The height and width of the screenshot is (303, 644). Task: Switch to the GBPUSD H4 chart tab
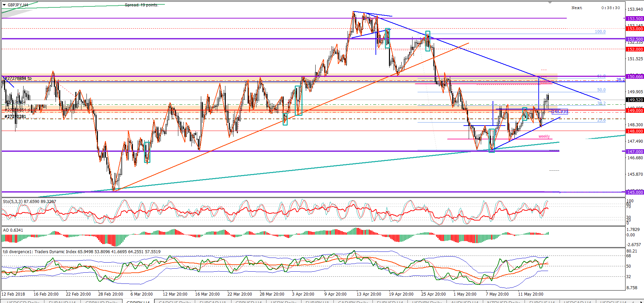pyautogui.click(x=249, y=302)
